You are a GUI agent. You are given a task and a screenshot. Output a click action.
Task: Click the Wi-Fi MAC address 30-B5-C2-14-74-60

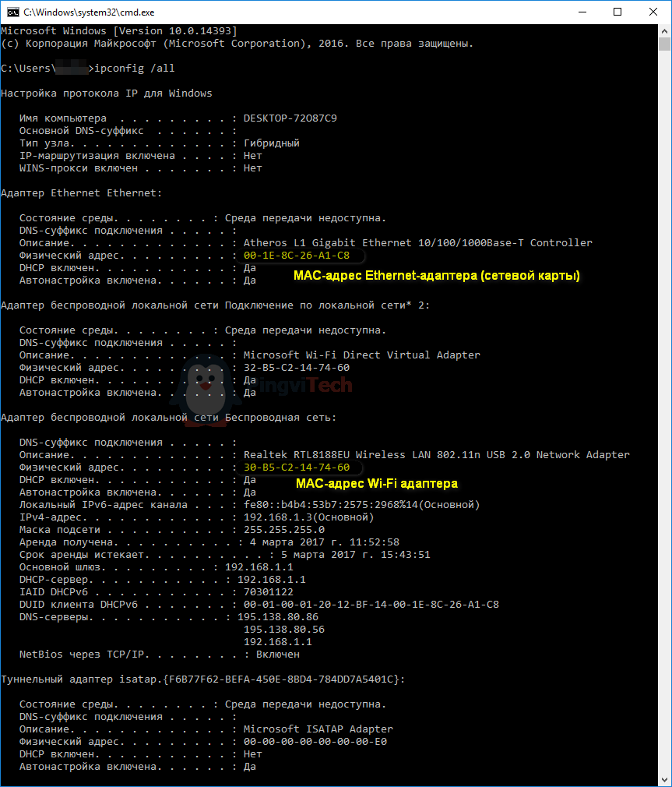[297, 468]
